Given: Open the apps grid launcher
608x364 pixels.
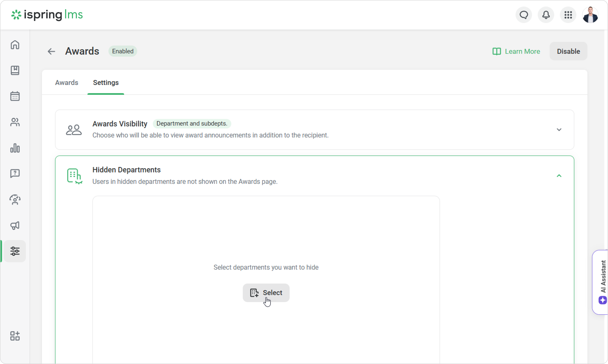Looking at the screenshot, I should click(568, 15).
